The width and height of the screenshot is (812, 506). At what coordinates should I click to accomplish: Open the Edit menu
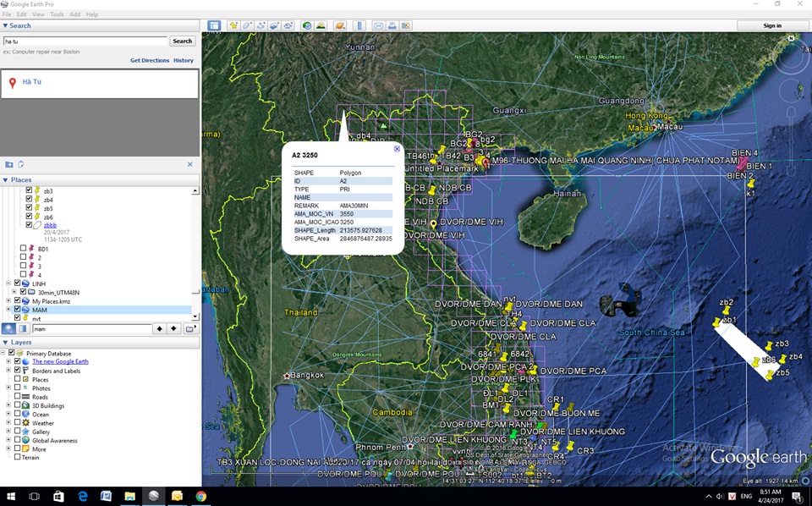tap(22, 14)
